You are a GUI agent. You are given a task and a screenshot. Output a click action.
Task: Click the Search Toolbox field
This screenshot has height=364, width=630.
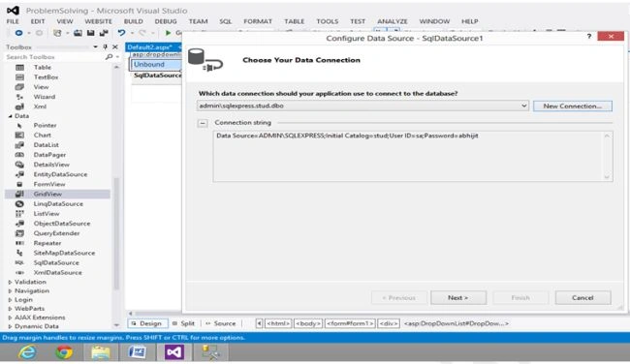54,57
